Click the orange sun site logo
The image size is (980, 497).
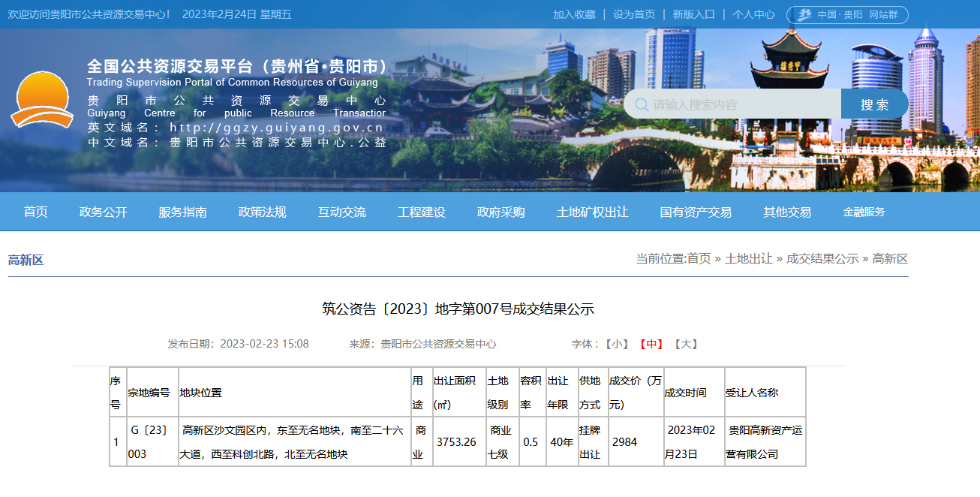click(x=41, y=100)
